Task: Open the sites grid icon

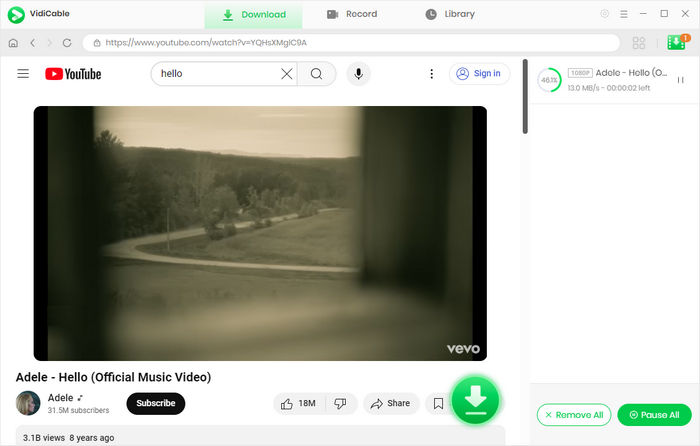Action: coord(639,43)
